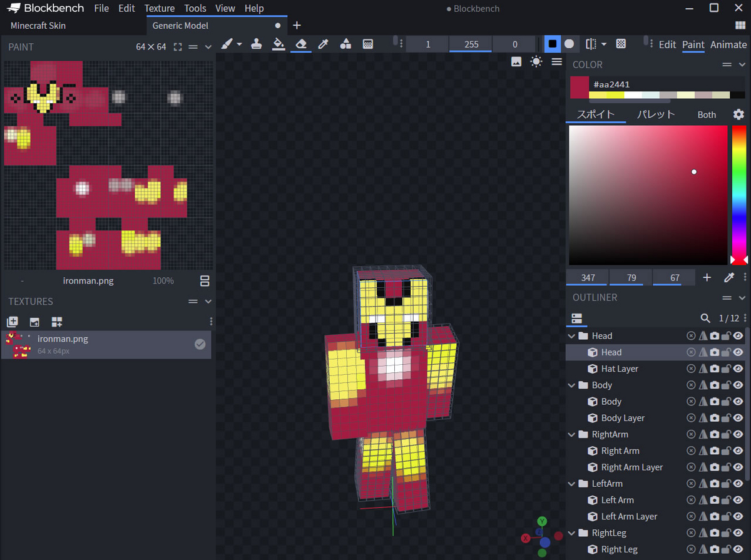Click the Append Elements to Template icon
This screenshot has height=560, width=751.
(57, 322)
